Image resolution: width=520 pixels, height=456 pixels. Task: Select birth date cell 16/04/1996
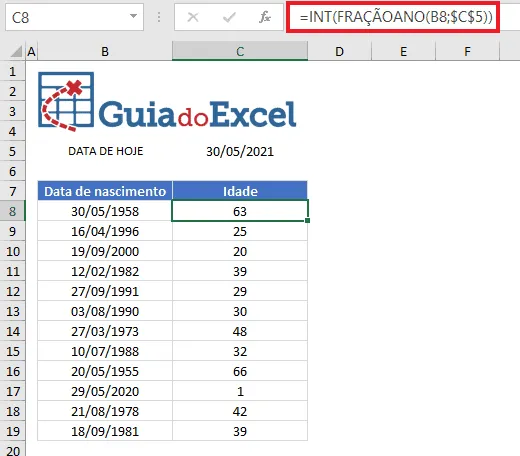coord(105,231)
